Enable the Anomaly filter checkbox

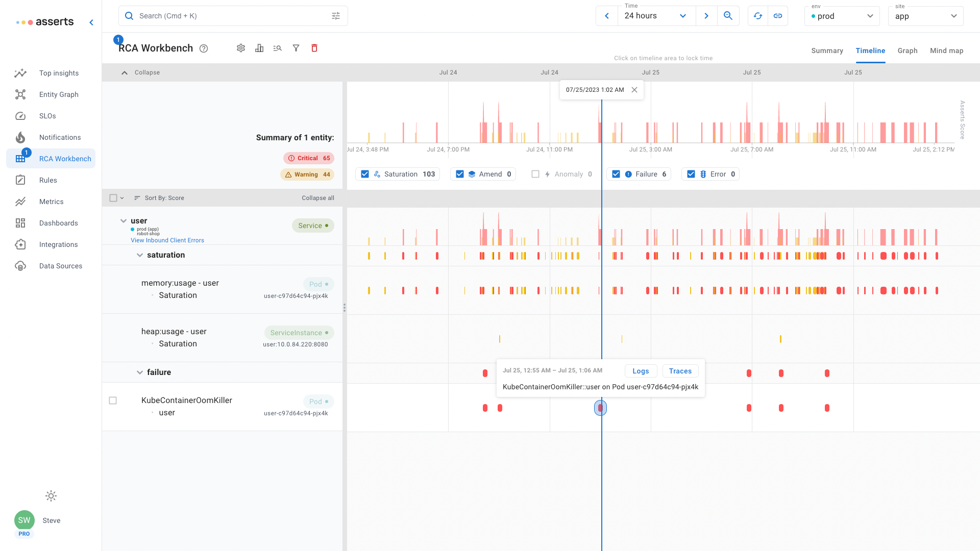[535, 174]
